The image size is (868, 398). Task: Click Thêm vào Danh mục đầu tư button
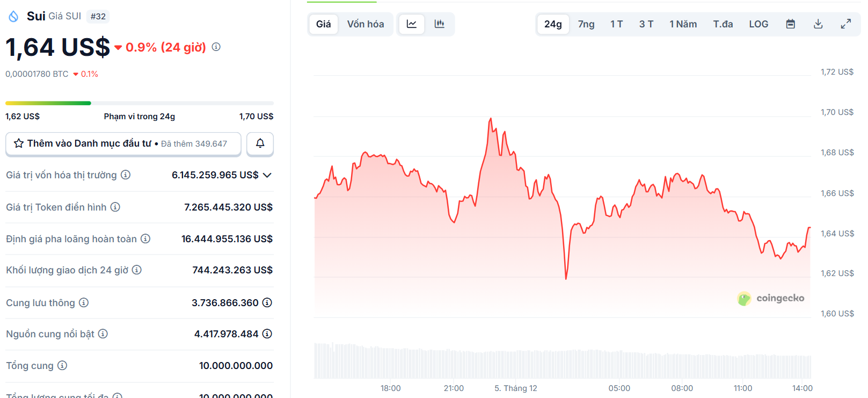(123, 143)
